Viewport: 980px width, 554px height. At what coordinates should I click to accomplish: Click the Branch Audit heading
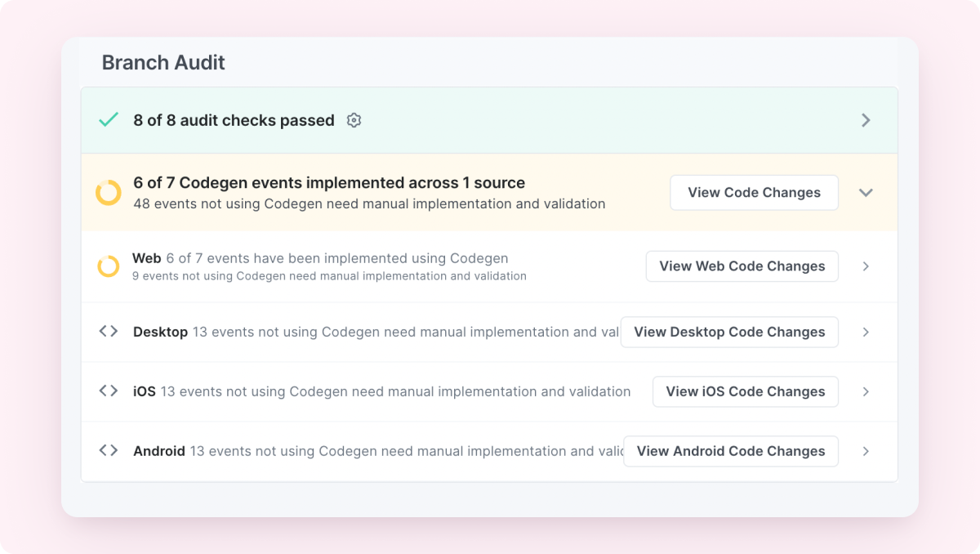163,63
